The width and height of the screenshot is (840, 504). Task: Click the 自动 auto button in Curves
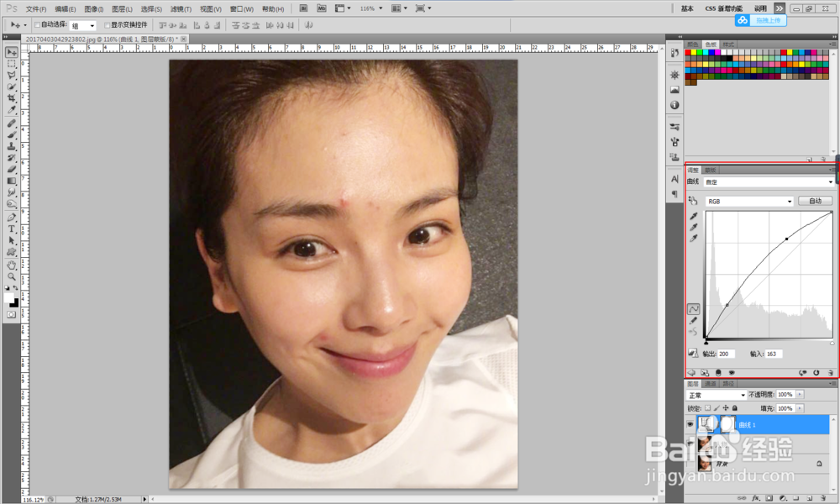pos(816,201)
